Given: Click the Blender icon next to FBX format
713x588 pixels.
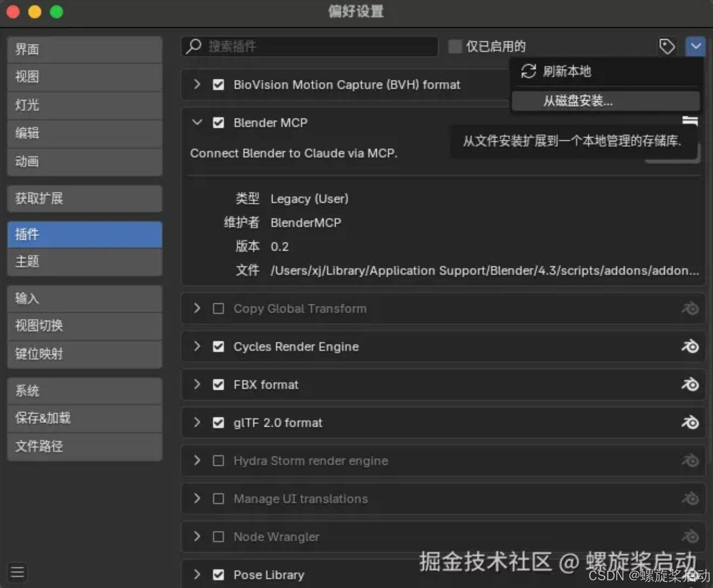Looking at the screenshot, I should [690, 385].
